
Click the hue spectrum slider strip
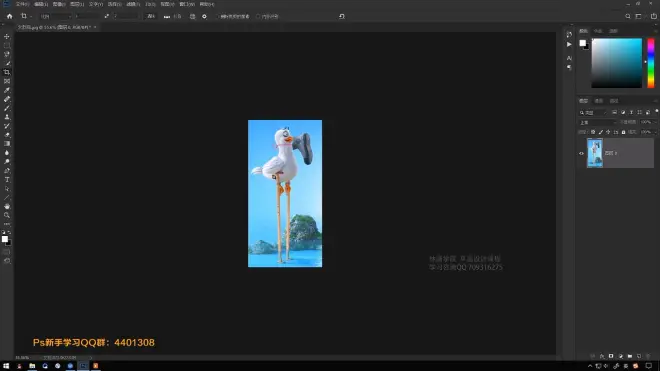pos(651,63)
